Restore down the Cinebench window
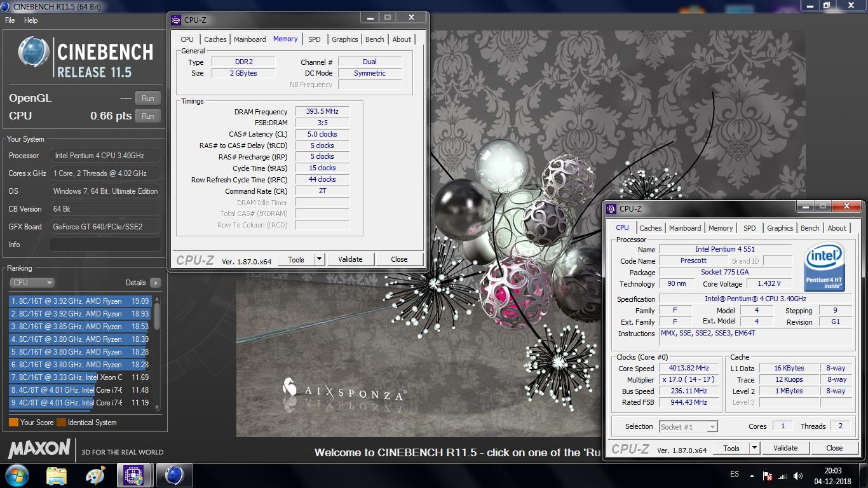This screenshot has width=868, height=488. (827, 5)
